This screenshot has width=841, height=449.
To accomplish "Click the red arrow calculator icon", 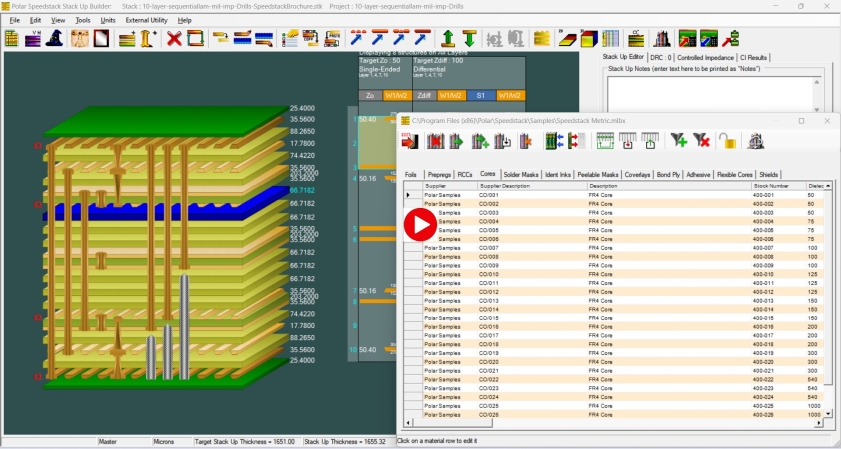I will click(x=687, y=38).
